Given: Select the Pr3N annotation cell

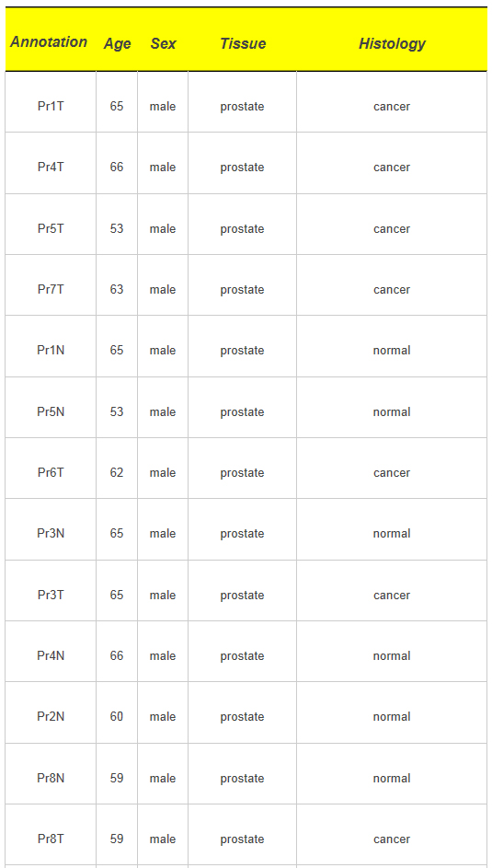Looking at the screenshot, I should click(51, 529).
